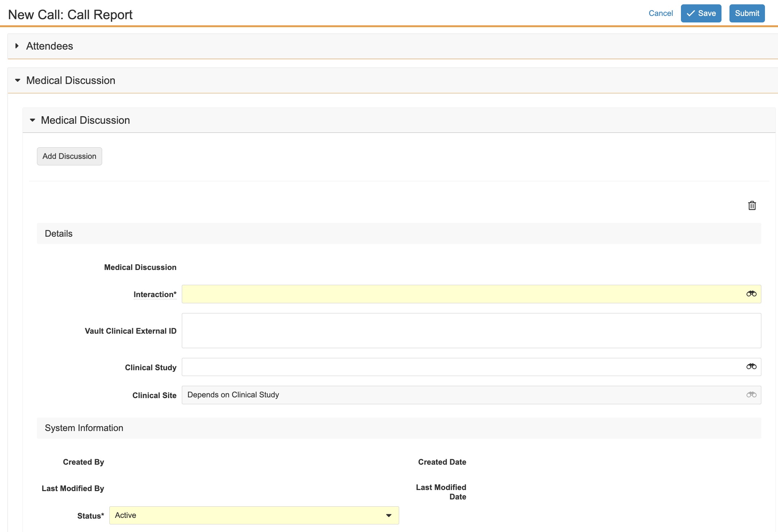Click the trash delete discussion icon
778x532 pixels.
point(752,206)
